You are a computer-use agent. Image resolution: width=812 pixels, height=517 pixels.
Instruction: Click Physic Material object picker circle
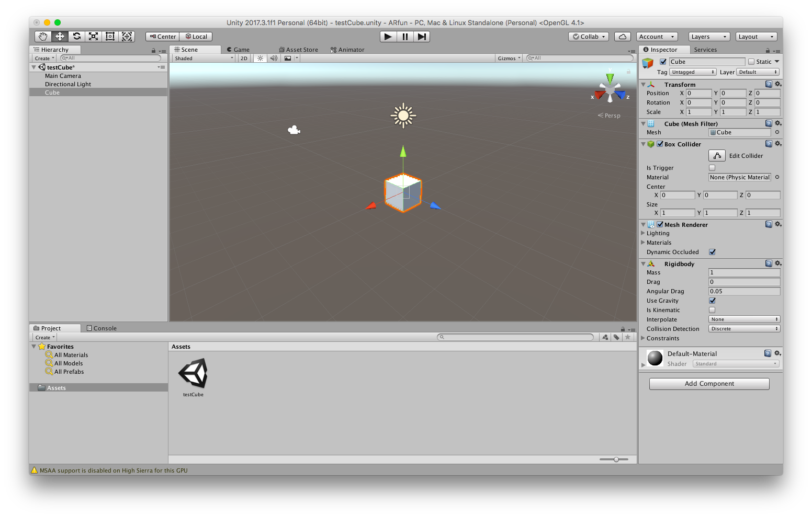pos(777,177)
